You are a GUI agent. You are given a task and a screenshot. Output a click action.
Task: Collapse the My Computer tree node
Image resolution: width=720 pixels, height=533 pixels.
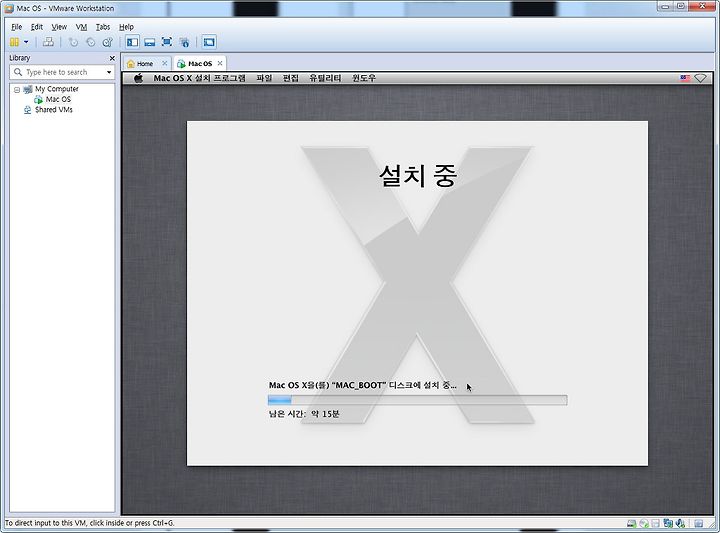pyautogui.click(x=17, y=90)
